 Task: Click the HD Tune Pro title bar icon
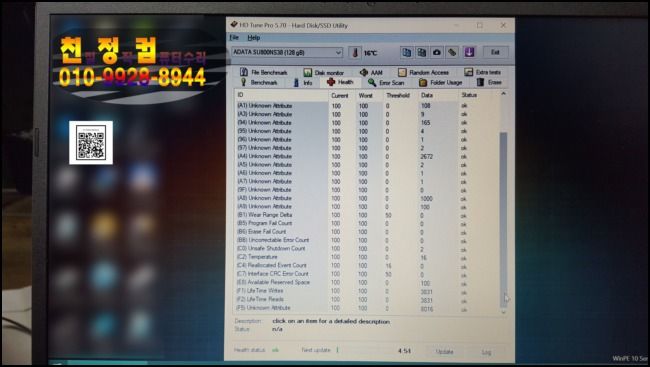[234, 25]
